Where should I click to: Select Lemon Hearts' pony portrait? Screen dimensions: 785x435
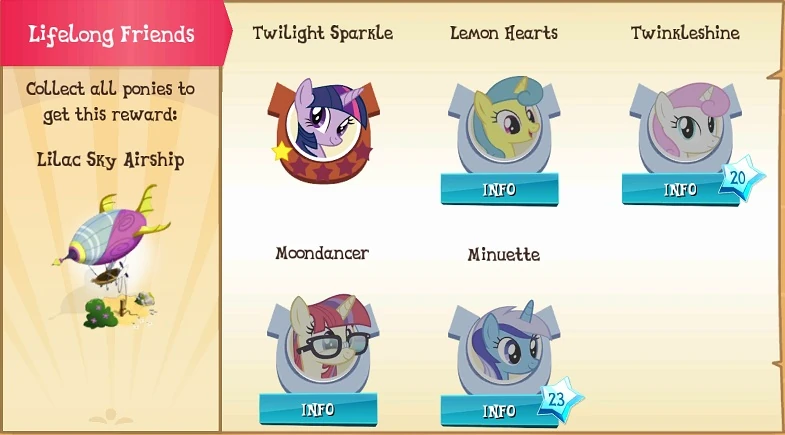(504, 125)
